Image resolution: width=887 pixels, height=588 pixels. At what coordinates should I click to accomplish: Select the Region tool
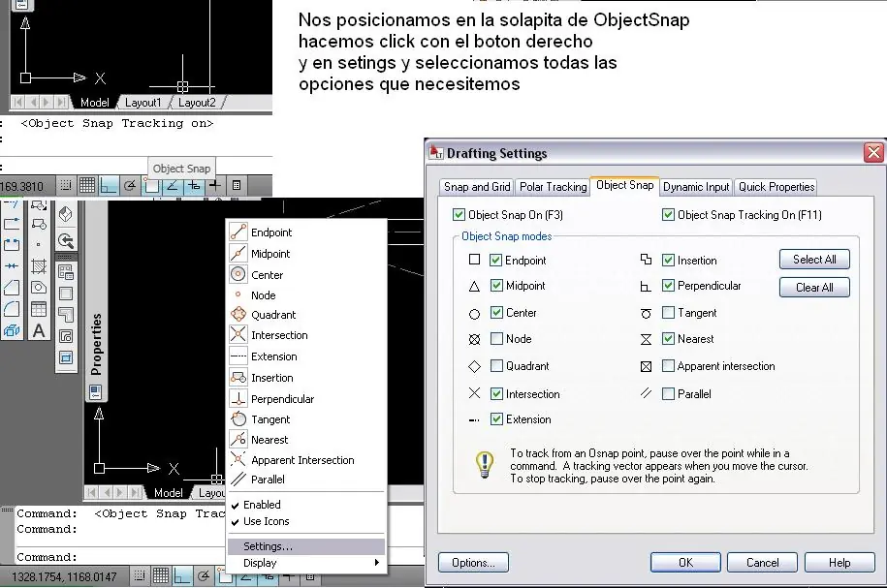point(39,287)
